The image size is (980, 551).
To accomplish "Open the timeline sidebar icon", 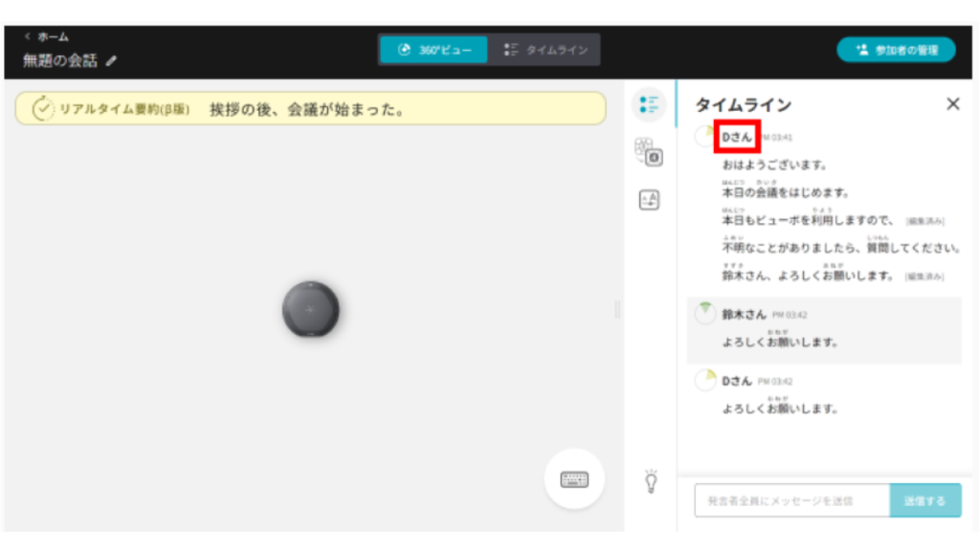I will pos(649,105).
